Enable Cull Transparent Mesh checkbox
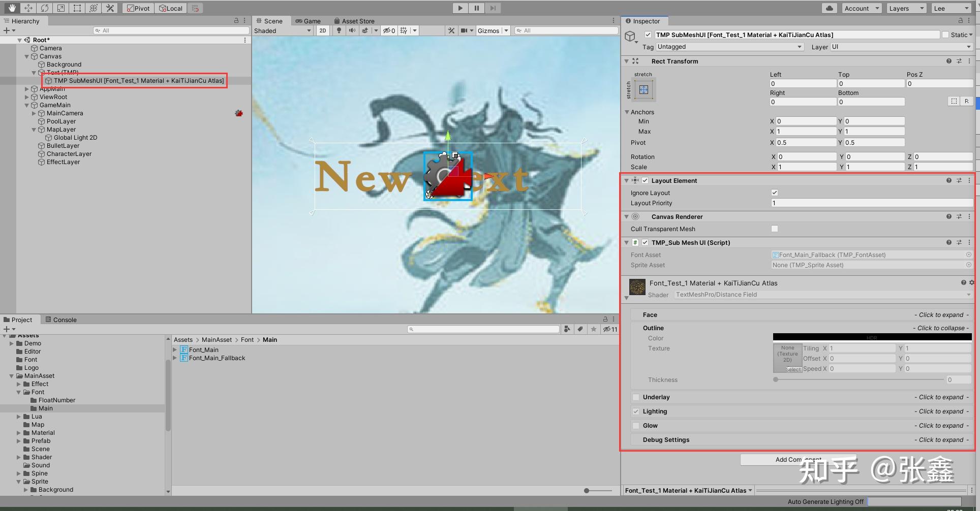The width and height of the screenshot is (980, 511). 775,229
